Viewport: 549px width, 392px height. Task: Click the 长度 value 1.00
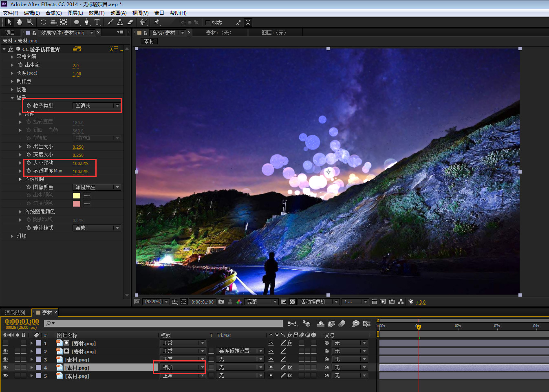tap(77, 74)
